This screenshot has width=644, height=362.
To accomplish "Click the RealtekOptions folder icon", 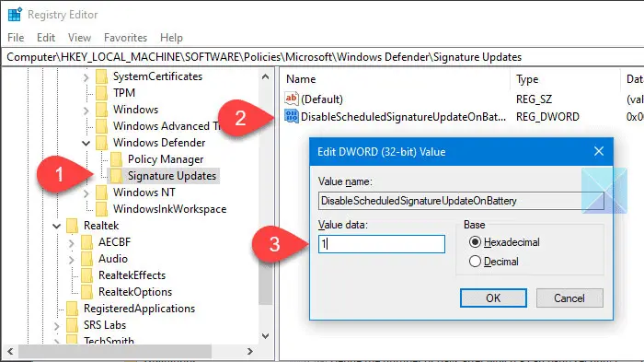I will click(86, 292).
